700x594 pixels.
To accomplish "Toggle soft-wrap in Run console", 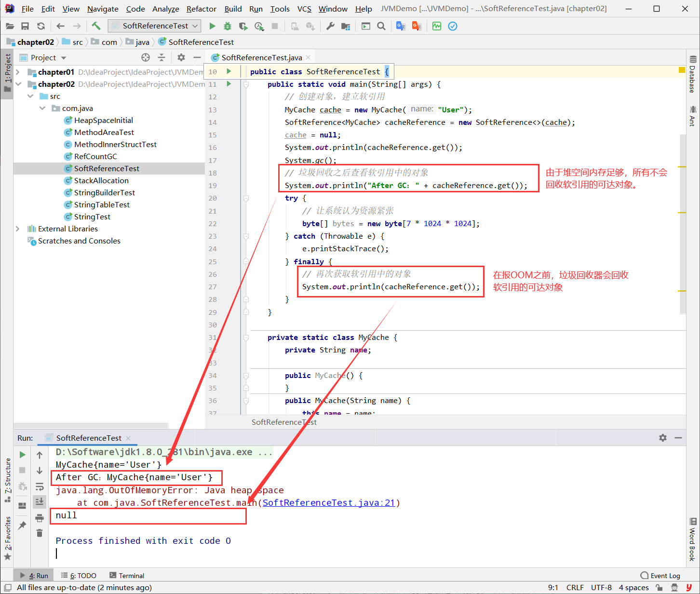I will 40,486.
